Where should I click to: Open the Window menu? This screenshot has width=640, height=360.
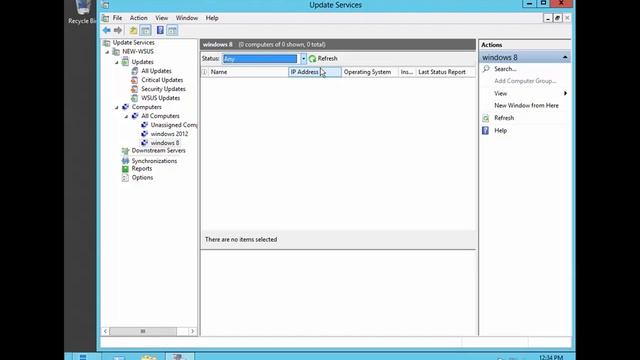pos(187,18)
